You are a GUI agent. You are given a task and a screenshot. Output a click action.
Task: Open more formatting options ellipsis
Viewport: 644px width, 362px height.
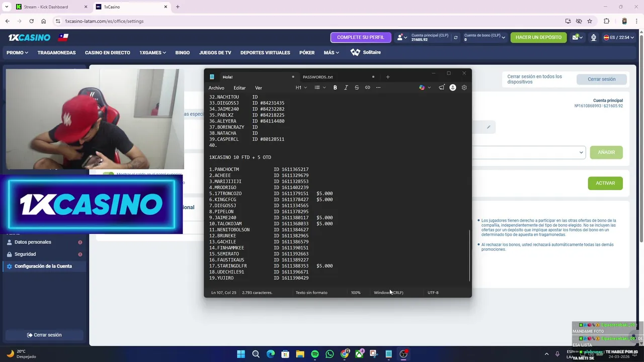click(x=378, y=87)
